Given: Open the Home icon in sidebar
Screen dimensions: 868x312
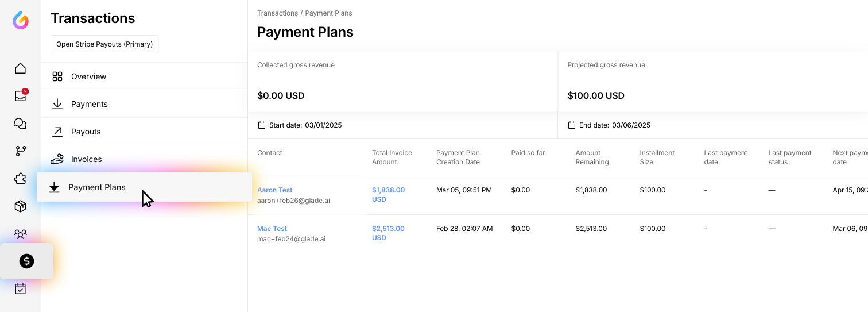Looking at the screenshot, I should click(21, 68).
